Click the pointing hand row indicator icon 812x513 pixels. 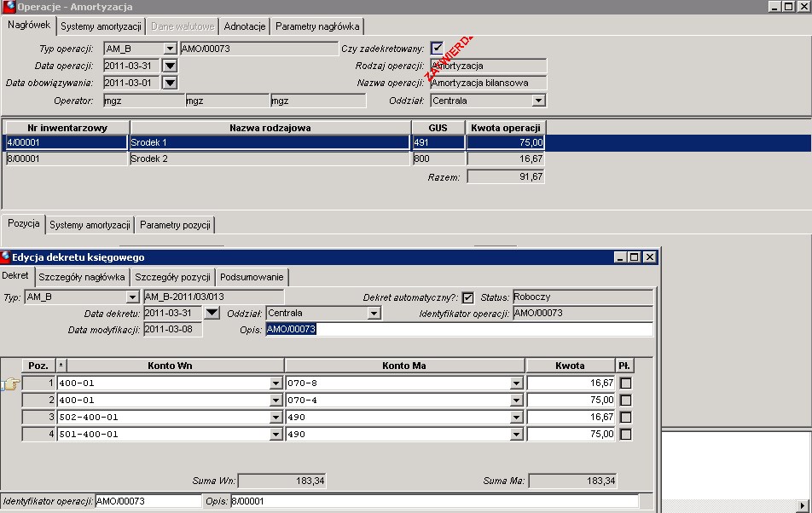click(10, 383)
